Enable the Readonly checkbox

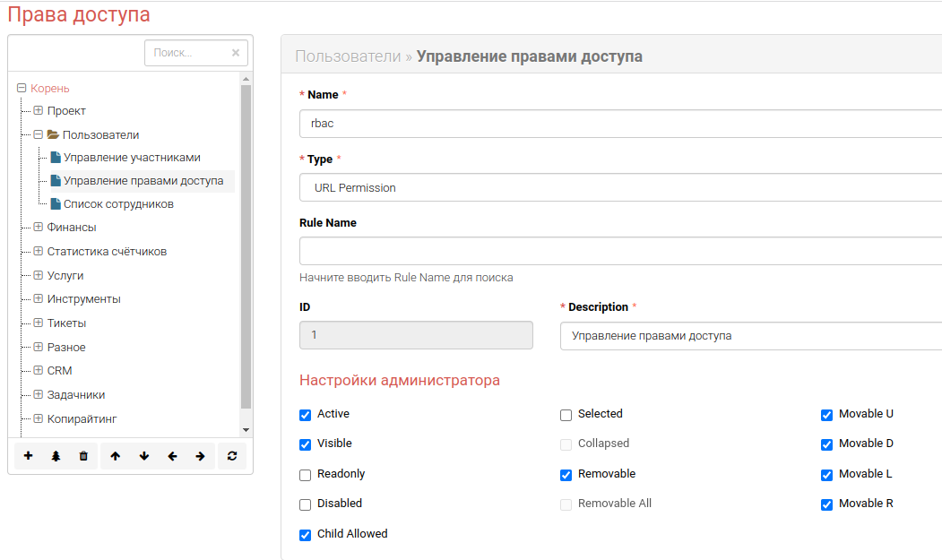(x=306, y=474)
